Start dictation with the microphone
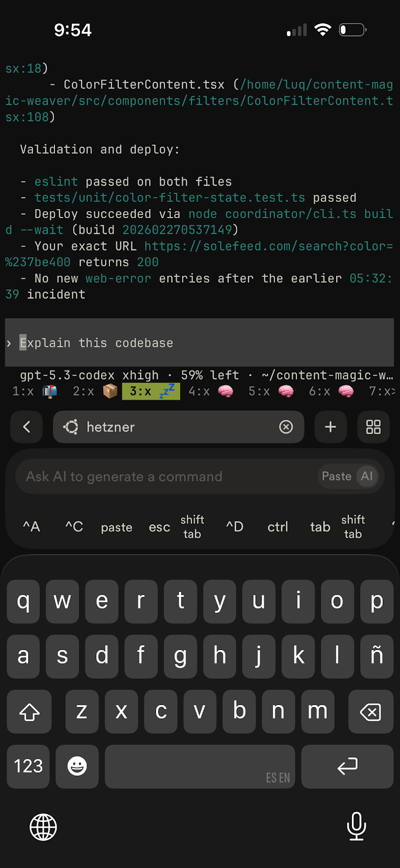The image size is (400, 868). 357,826
